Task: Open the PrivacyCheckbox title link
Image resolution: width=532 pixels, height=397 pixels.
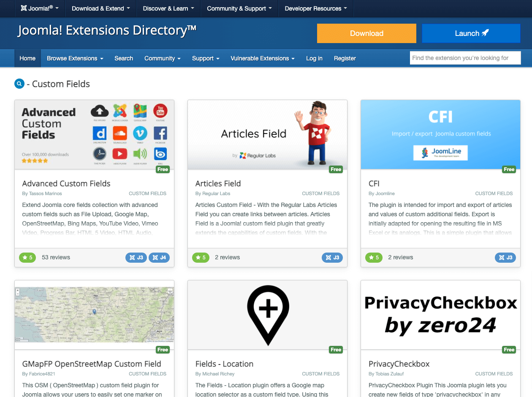Action: [399, 364]
